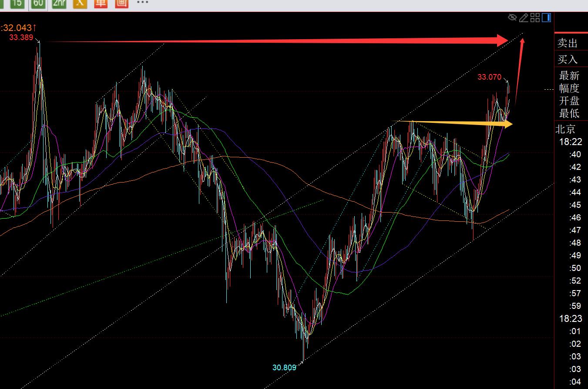Viewport: 588px width, 389px height.
Task: Open the four-square grid layout icon
Action: click(x=535, y=17)
